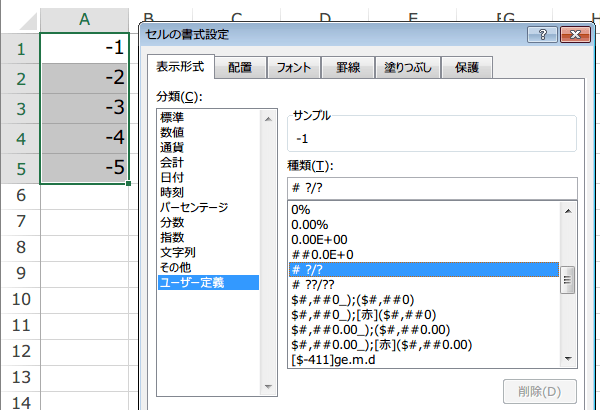Choose the 文字列 category
Image resolution: width=600 pixels, height=410 pixels.
click(179, 253)
